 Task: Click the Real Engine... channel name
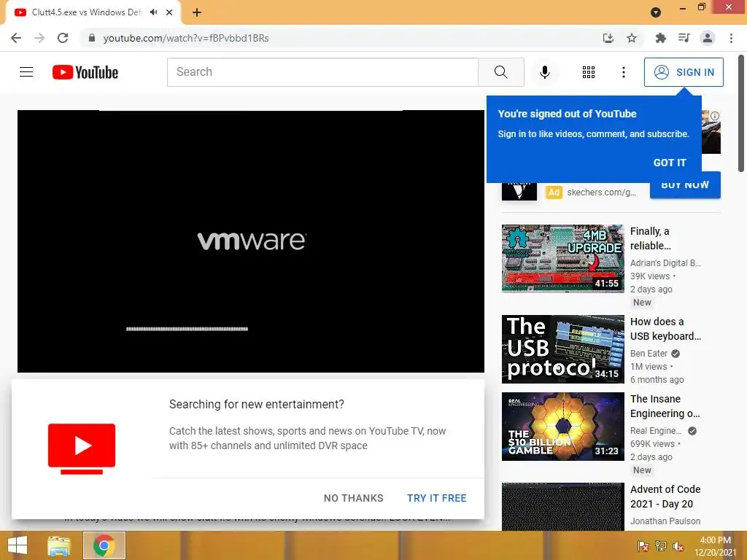click(656, 430)
